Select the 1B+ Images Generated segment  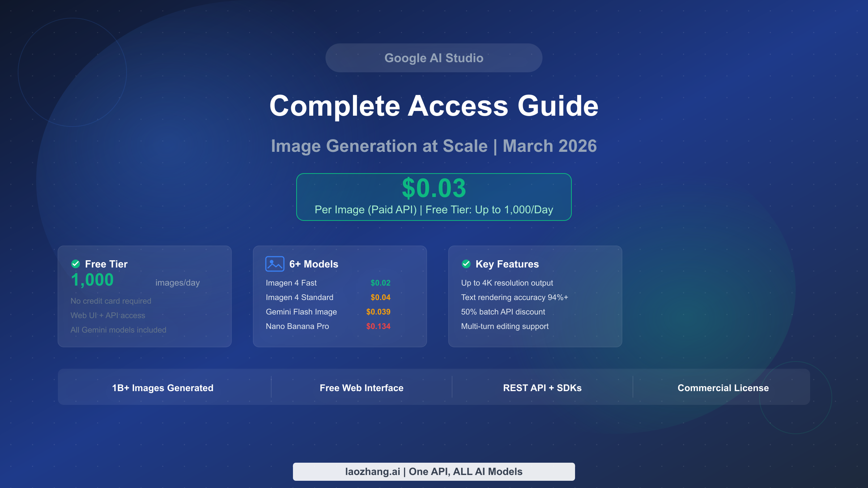(163, 388)
